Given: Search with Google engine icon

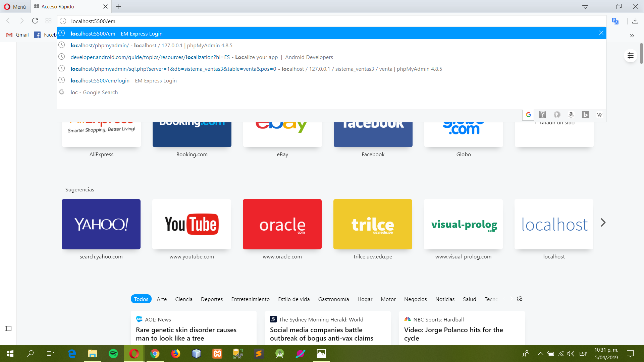Looking at the screenshot, I should coord(529,115).
